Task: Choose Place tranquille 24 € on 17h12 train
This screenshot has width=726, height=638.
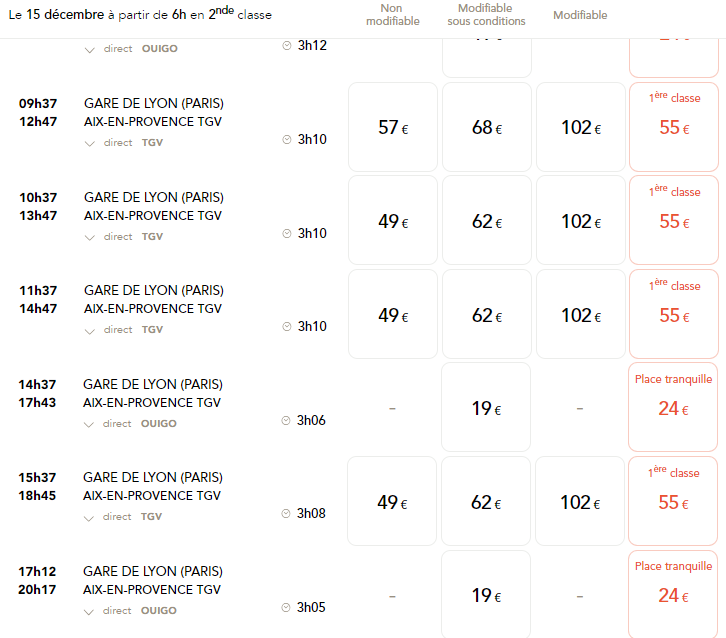Action: pyautogui.click(x=673, y=594)
